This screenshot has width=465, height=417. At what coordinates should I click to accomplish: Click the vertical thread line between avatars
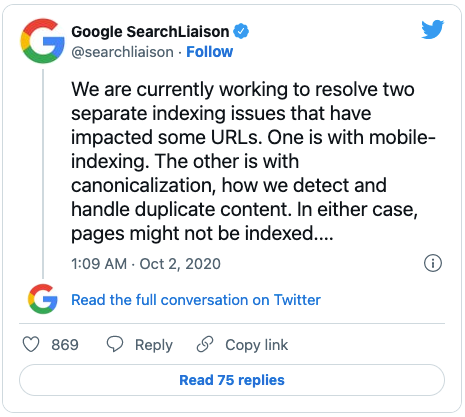pos(43,173)
